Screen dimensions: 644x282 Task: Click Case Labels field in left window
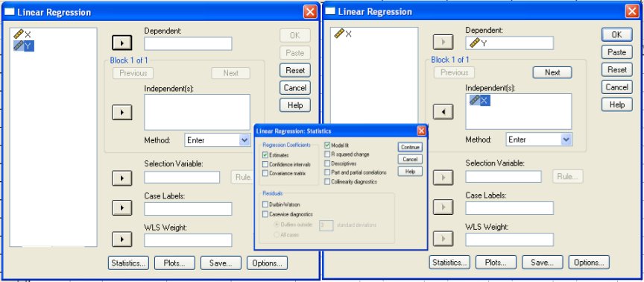click(x=188, y=209)
